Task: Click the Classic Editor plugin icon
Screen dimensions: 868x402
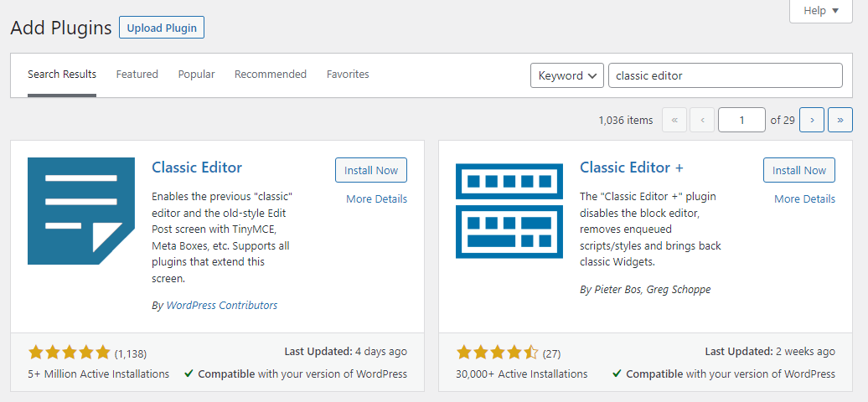Action: pyautogui.click(x=80, y=211)
